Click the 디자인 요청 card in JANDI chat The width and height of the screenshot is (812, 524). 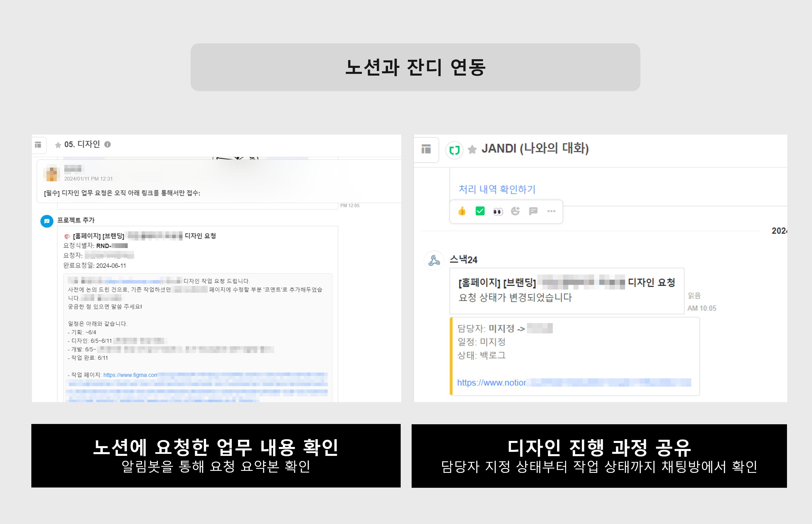[567, 291]
